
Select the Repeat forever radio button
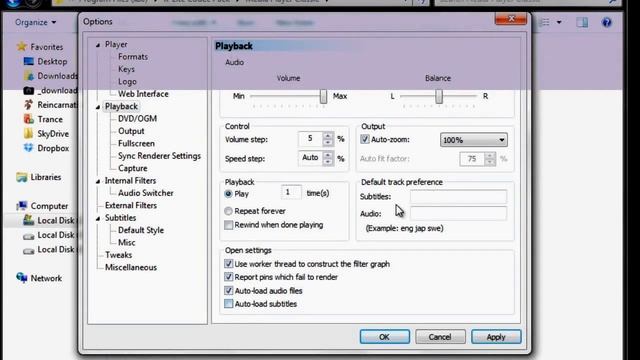pos(228,211)
